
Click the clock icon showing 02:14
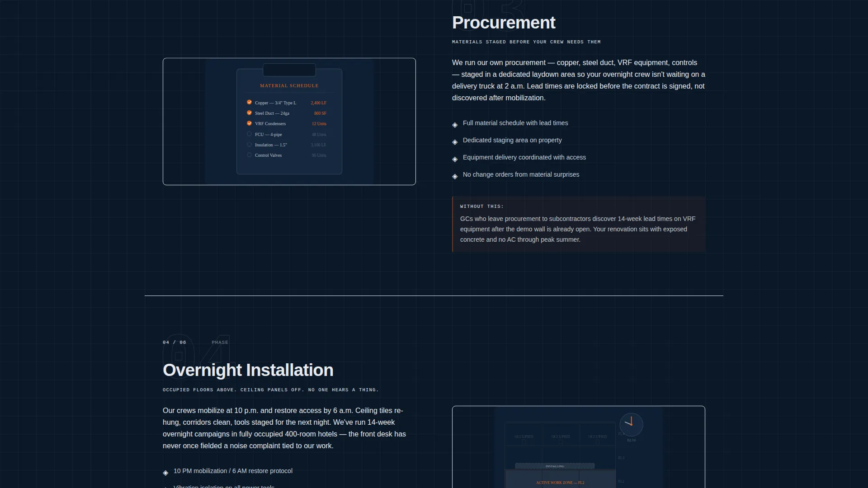click(x=631, y=424)
